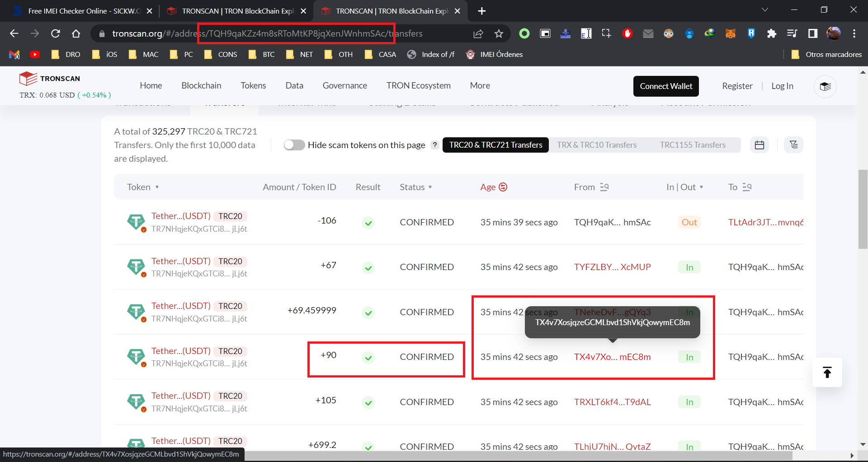
Task: Open the Otros marcadores folder
Action: pos(826,55)
